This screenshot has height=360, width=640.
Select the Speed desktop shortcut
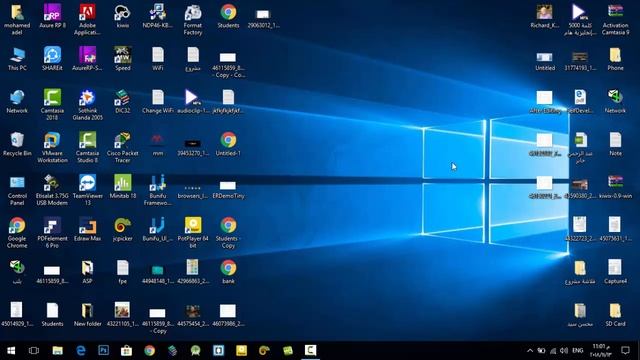(x=122, y=59)
